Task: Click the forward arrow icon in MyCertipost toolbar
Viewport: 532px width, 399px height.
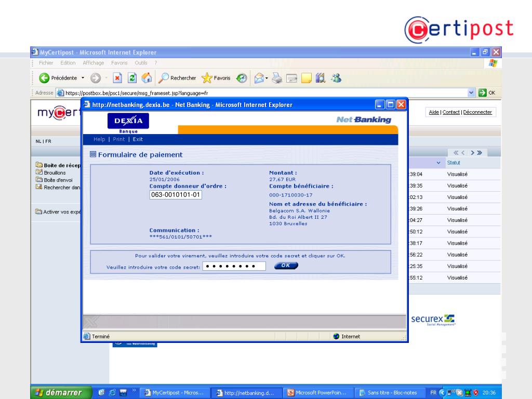Action: tap(96, 78)
